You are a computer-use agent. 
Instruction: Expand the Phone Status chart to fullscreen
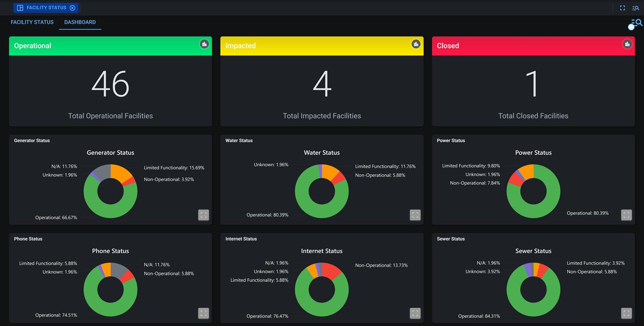pyautogui.click(x=204, y=313)
